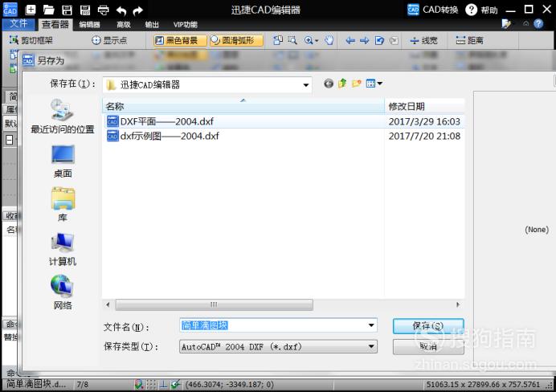Viewport: 556px width, 392px height.
Task: Click the magnet icon in status bar
Action: 139,384
